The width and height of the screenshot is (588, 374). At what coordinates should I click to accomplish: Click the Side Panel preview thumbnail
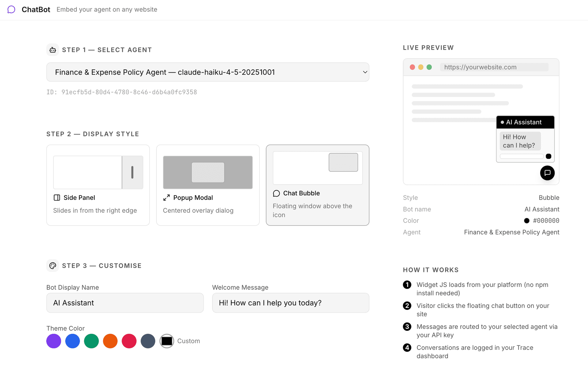[98, 172]
